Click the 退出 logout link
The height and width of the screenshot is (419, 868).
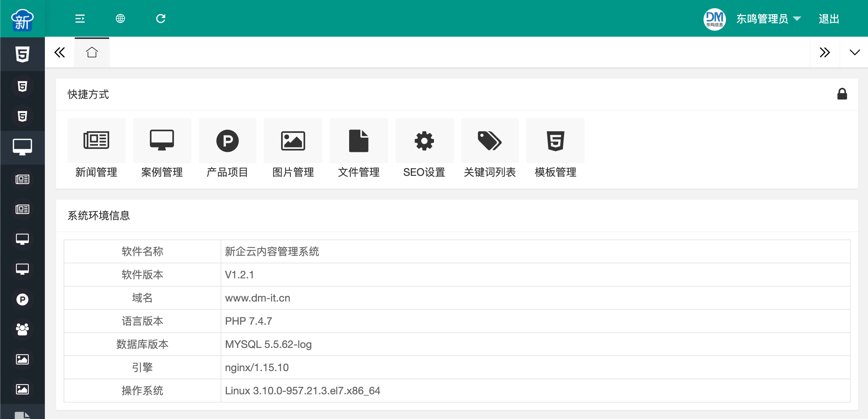(x=829, y=19)
